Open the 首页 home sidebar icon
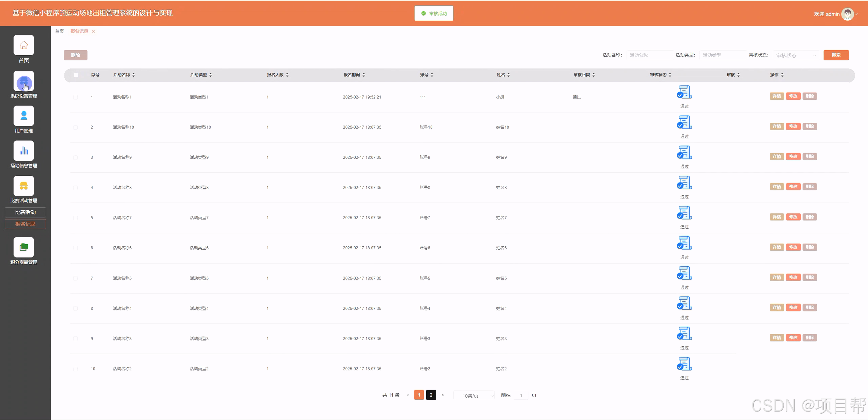 pos(24,45)
